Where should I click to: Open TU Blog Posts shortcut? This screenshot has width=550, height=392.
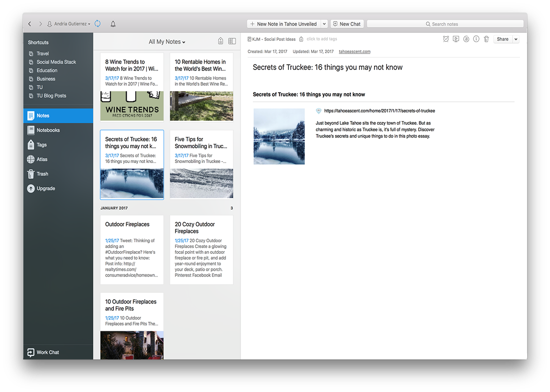51,96
